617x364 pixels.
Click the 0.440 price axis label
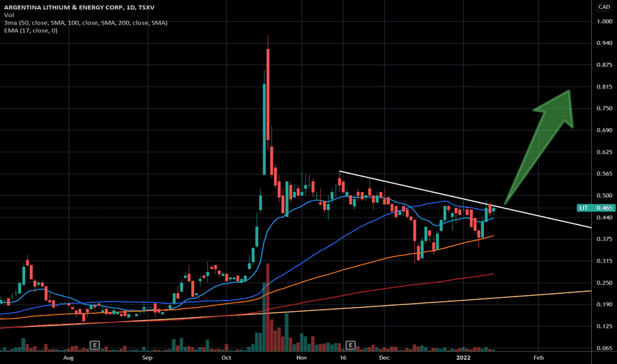click(x=604, y=217)
